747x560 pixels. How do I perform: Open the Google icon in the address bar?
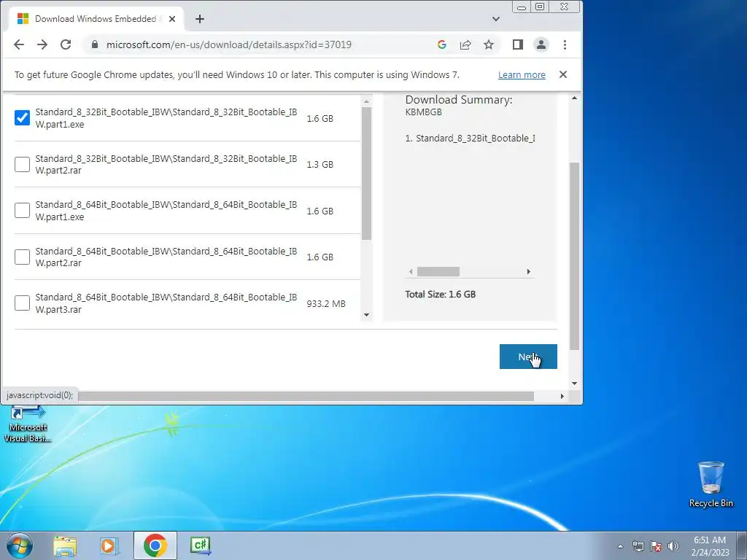(441, 44)
